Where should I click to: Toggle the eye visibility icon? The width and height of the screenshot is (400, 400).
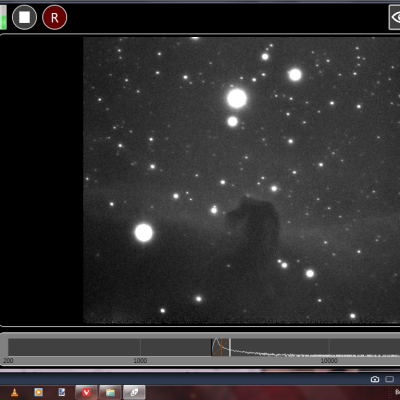pyautogui.click(x=395, y=17)
